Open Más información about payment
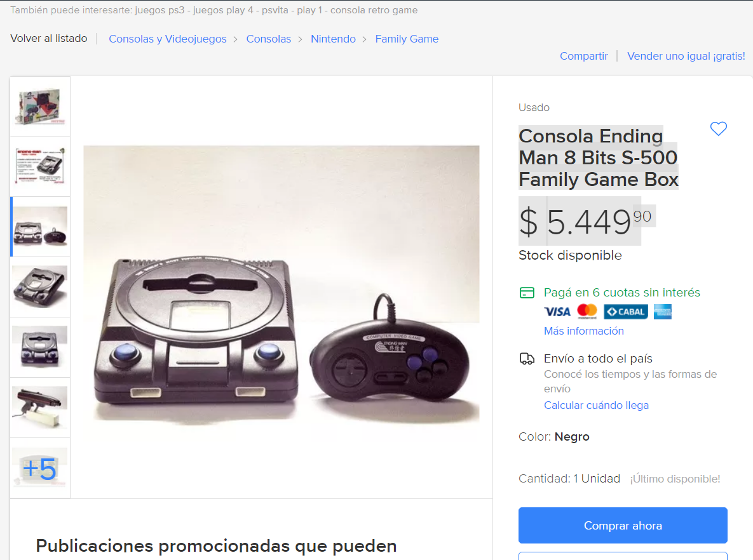The width and height of the screenshot is (753, 560). (x=584, y=331)
